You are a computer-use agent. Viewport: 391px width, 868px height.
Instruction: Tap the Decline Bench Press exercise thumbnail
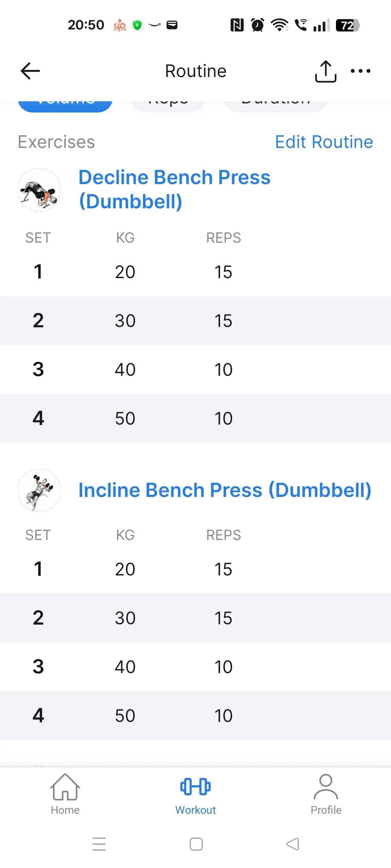click(39, 190)
